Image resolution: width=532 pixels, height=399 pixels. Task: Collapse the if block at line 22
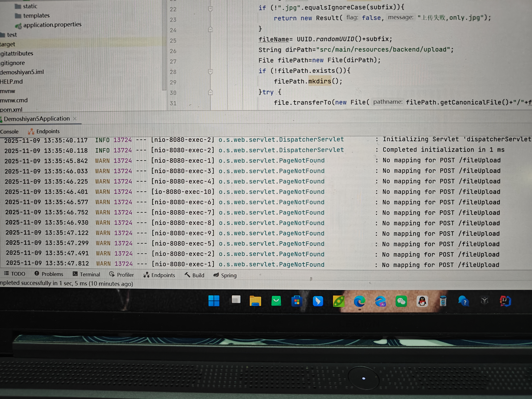[210, 9]
